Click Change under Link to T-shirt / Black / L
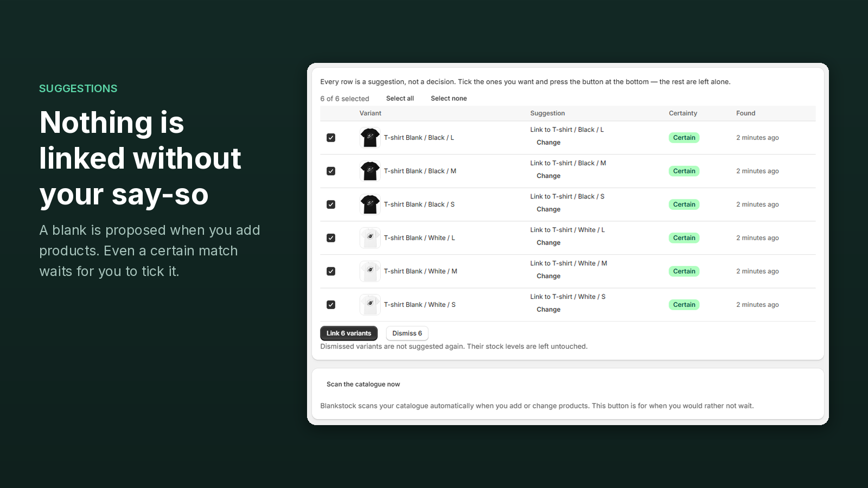Image resolution: width=868 pixels, height=488 pixels. click(548, 143)
